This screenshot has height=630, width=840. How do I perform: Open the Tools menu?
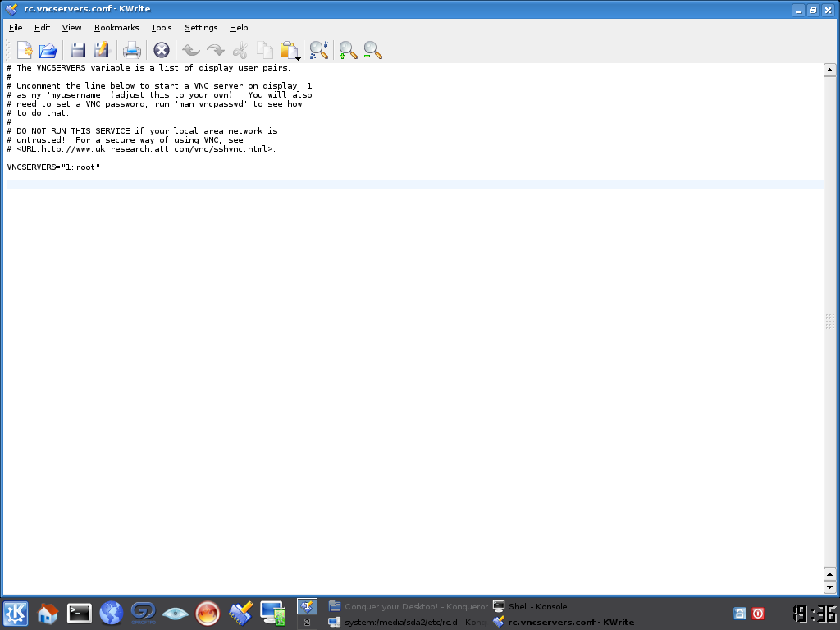tap(162, 27)
